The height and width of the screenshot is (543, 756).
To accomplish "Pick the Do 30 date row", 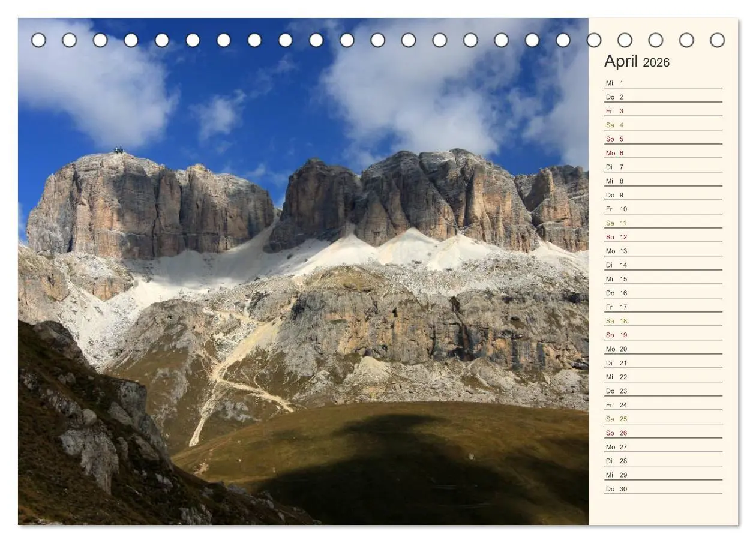I will (x=663, y=489).
